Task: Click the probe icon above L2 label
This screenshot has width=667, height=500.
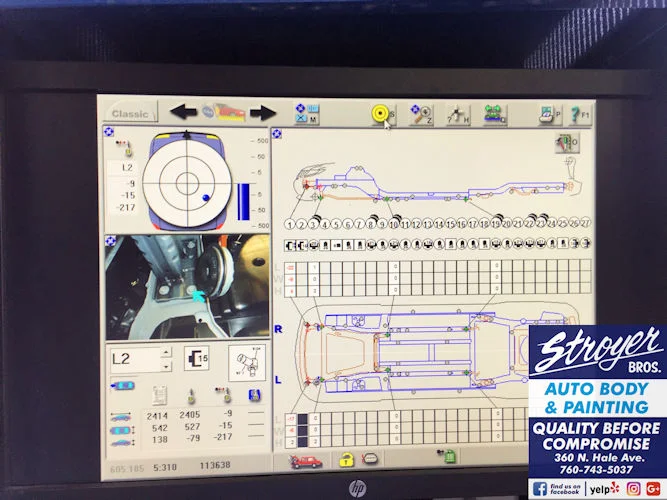Action: (x=123, y=147)
